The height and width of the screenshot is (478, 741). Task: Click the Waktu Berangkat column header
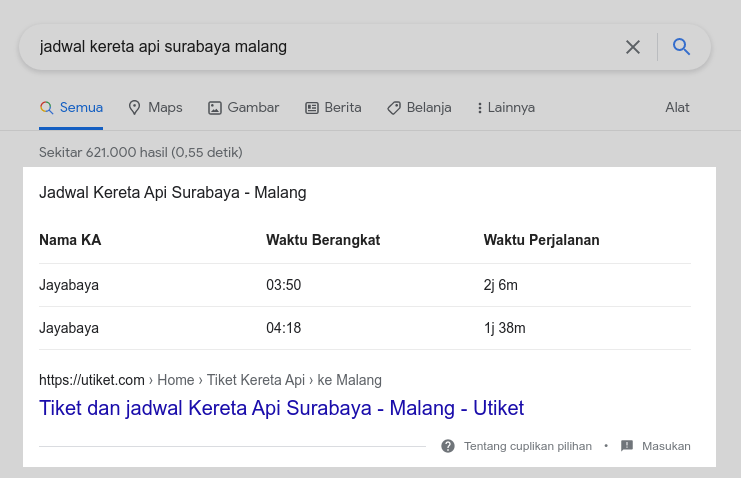tap(323, 240)
